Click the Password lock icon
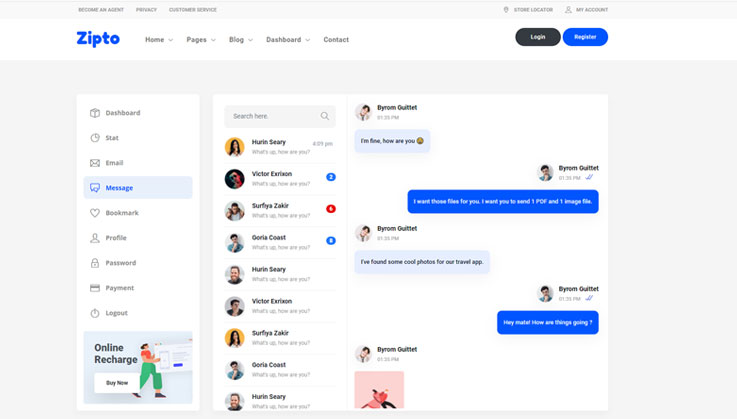 pyautogui.click(x=95, y=263)
